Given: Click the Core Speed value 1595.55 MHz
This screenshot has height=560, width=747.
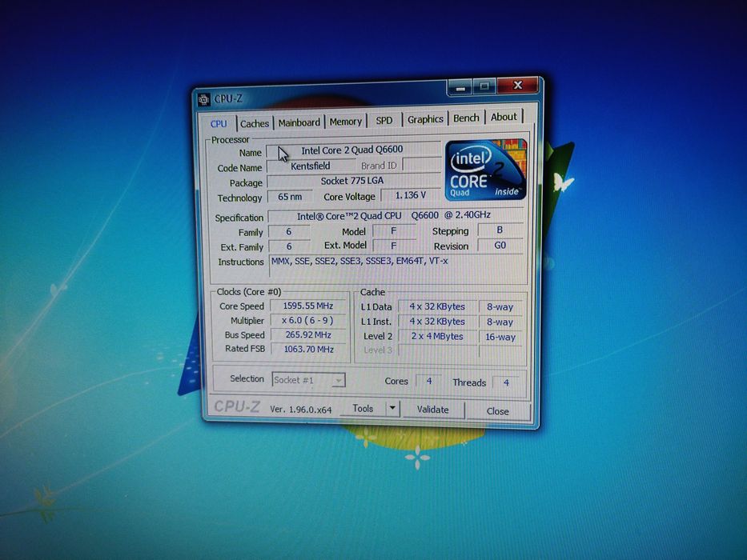Looking at the screenshot, I should coord(309,306).
